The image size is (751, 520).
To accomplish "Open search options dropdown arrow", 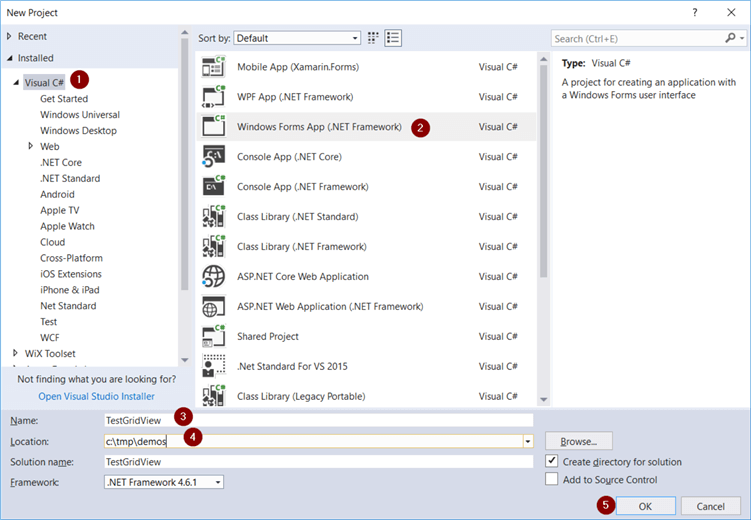I will 742,38.
